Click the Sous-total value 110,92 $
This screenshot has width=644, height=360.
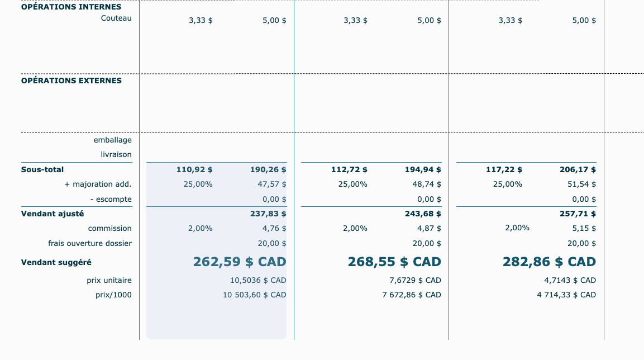coord(194,169)
